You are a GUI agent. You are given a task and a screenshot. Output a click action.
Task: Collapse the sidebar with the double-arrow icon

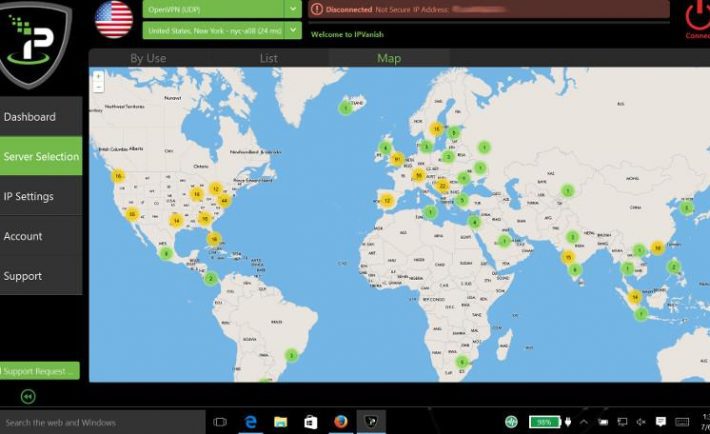coord(26,396)
